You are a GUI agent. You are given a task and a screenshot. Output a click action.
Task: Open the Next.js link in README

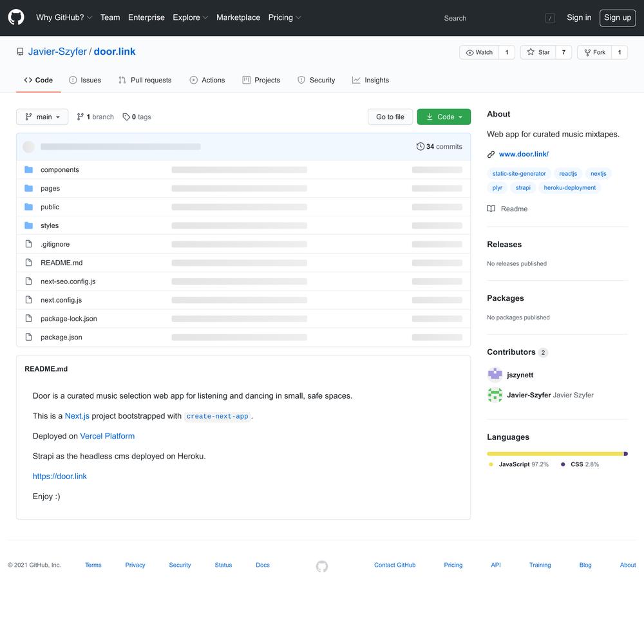tap(77, 416)
